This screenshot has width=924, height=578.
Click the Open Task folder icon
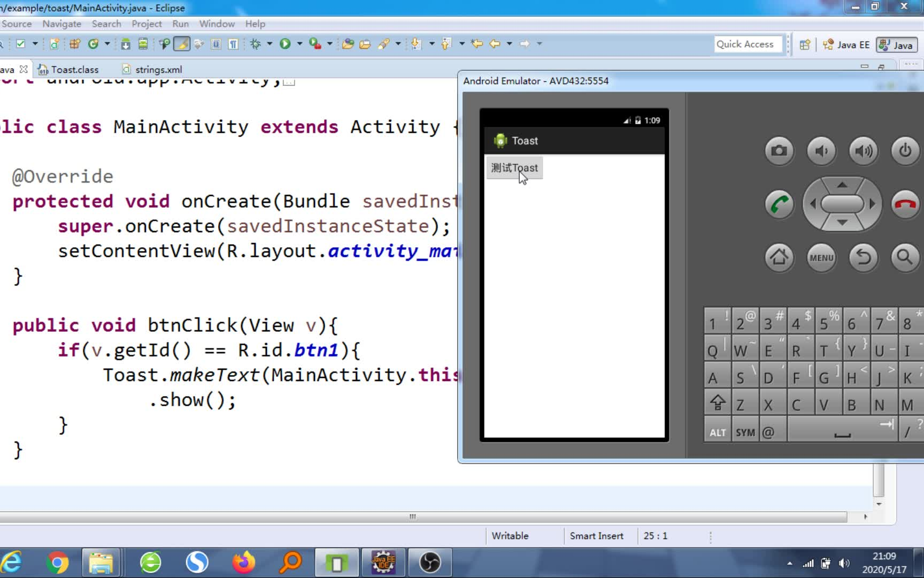(x=365, y=44)
